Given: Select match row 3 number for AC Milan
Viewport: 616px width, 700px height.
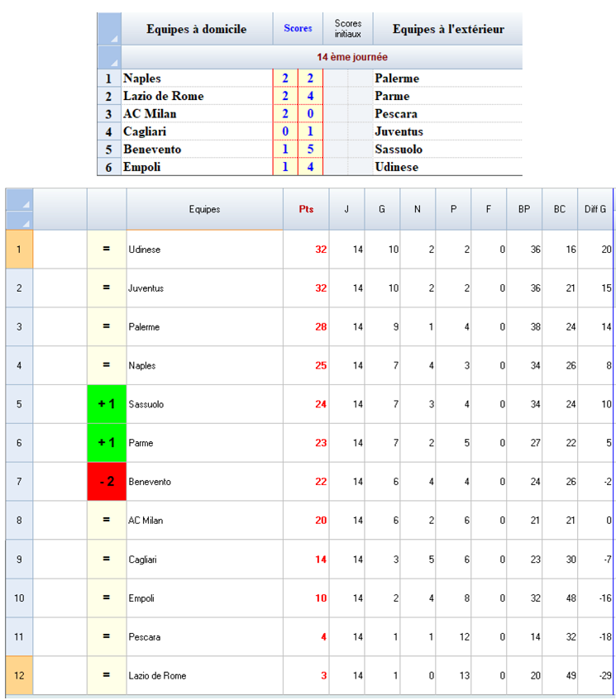Looking at the screenshot, I should [108, 114].
